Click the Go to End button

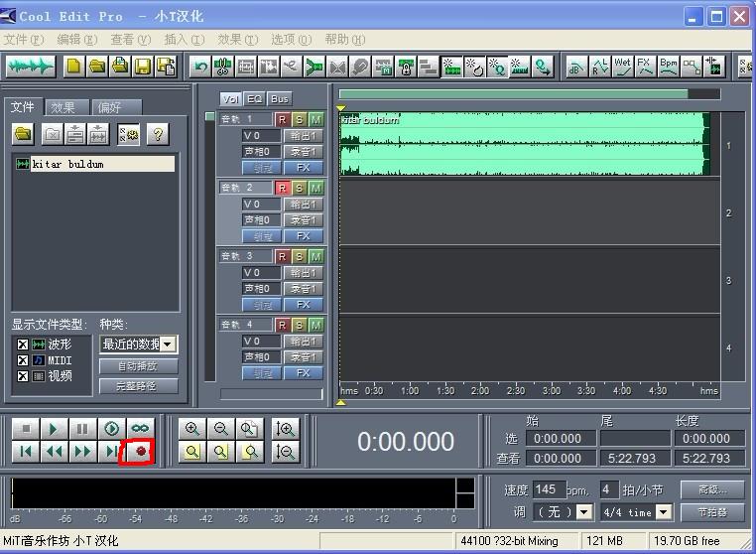coord(110,451)
